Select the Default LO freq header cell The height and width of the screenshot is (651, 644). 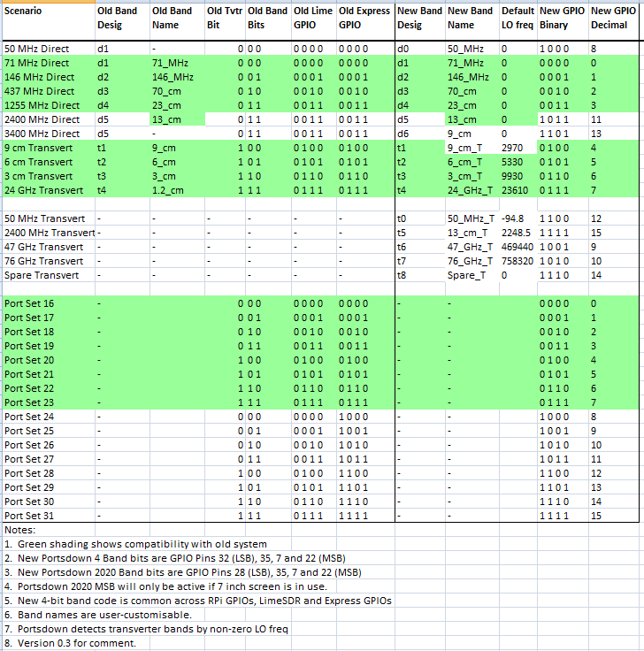[517, 18]
